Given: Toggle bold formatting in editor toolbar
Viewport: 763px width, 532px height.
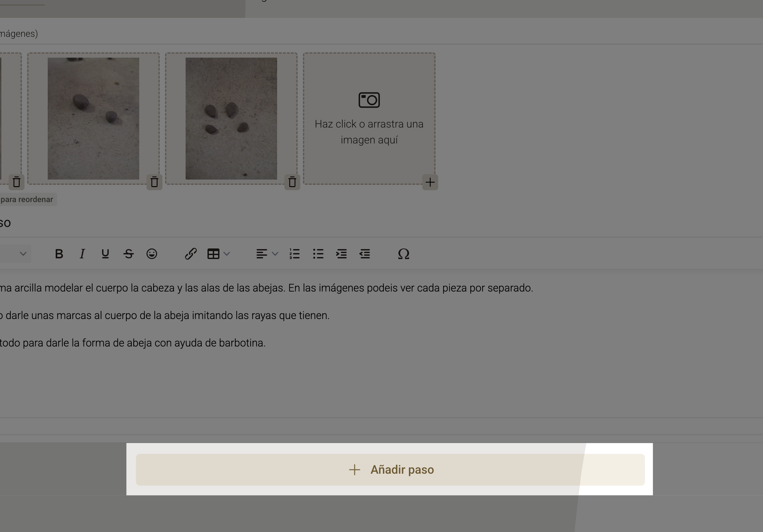Looking at the screenshot, I should pos(59,254).
